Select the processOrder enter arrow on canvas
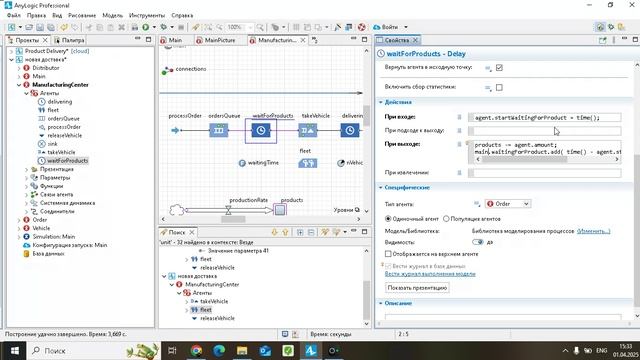The width and height of the screenshot is (640, 360). 176,130
